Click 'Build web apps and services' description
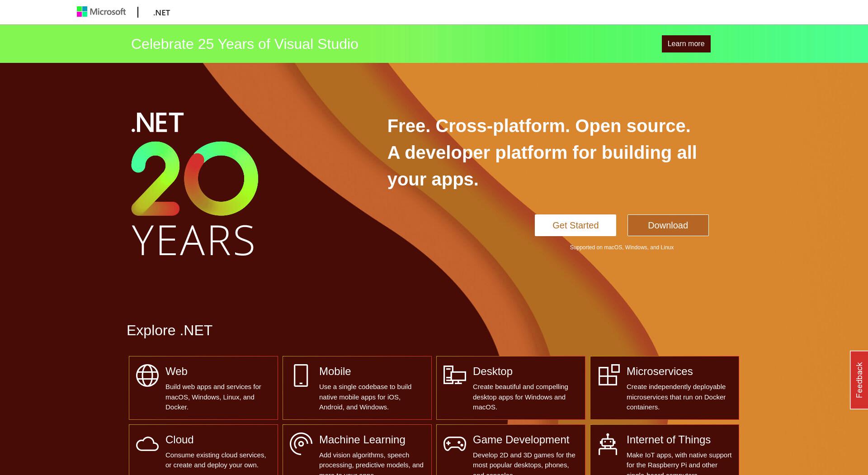Image resolution: width=868 pixels, height=475 pixels. [x=213, y=397]
